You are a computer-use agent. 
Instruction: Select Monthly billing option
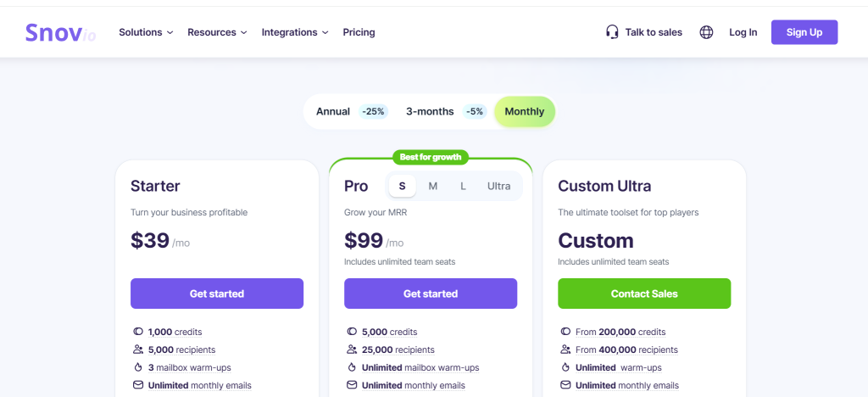[x=525, y=111]
